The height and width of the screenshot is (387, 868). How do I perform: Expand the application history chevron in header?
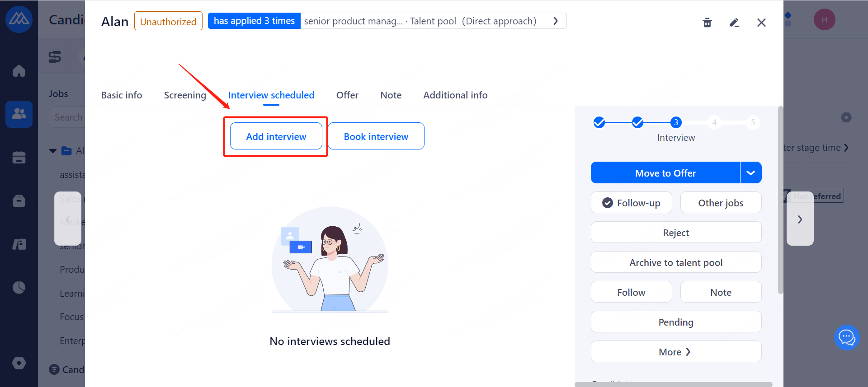pos(556,21)
